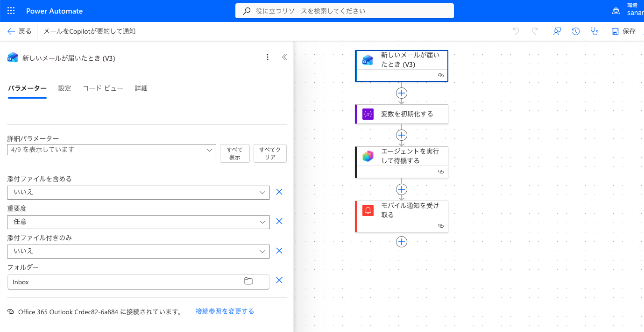This screenshot has height=332, width=644.
Task: Open version history clock icon
Action: pyautogui.click(x=576, y=31)
